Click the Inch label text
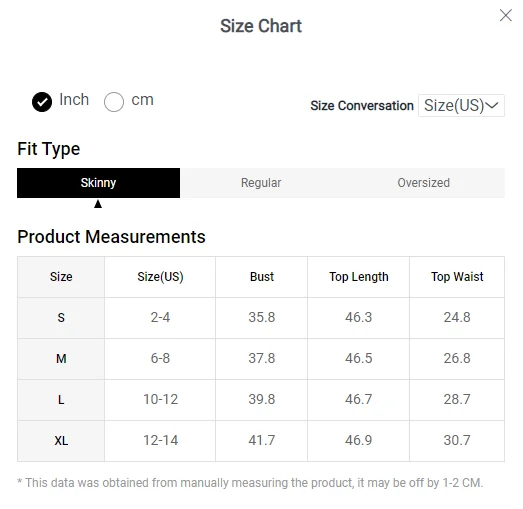The height and width of the screenshot is (509, 523). [74, 100]
